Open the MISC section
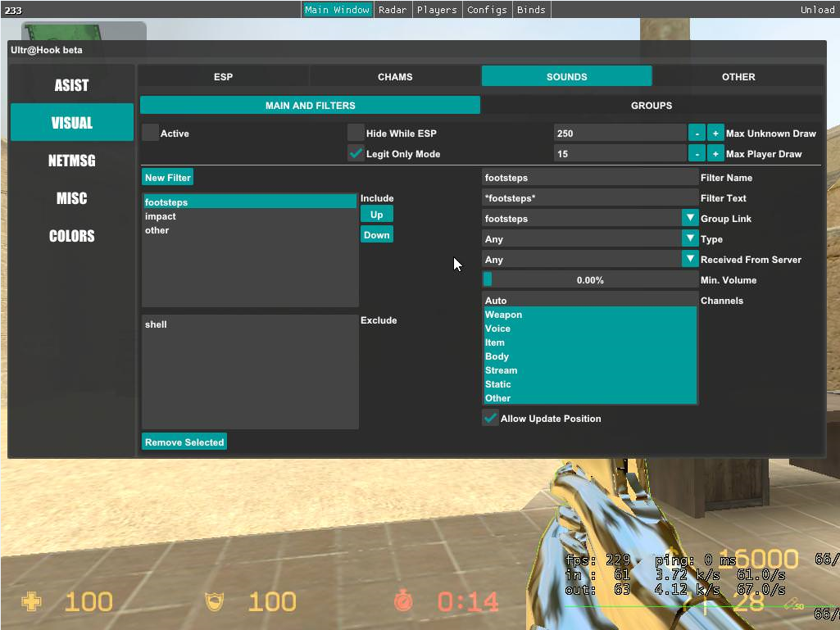The image size is (840, 630). click(72, 197)
